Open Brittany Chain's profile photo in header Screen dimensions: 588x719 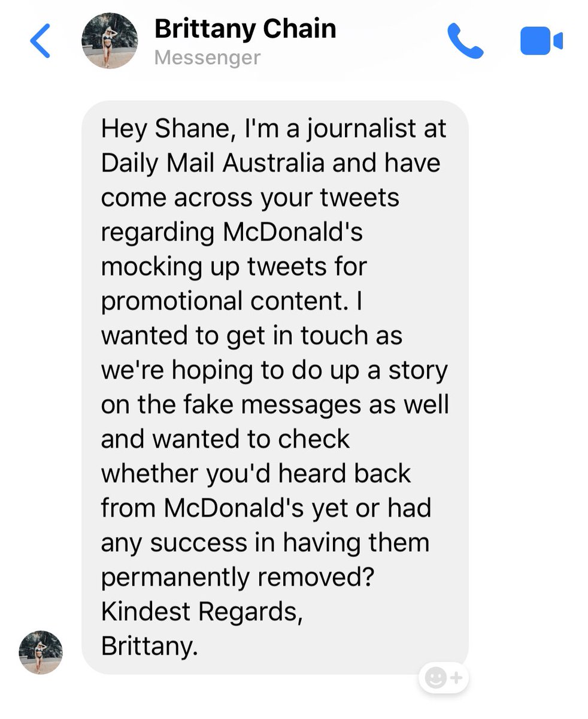110,41
